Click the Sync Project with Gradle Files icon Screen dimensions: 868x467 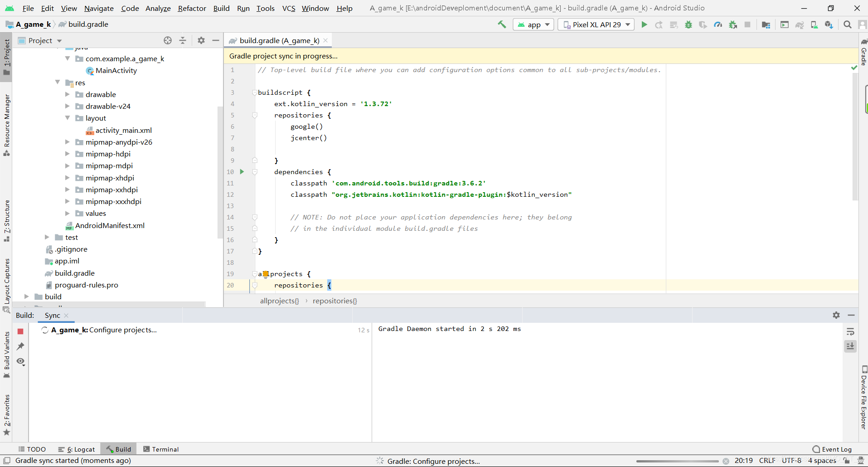pyautogui.click(x=800, y=24)
